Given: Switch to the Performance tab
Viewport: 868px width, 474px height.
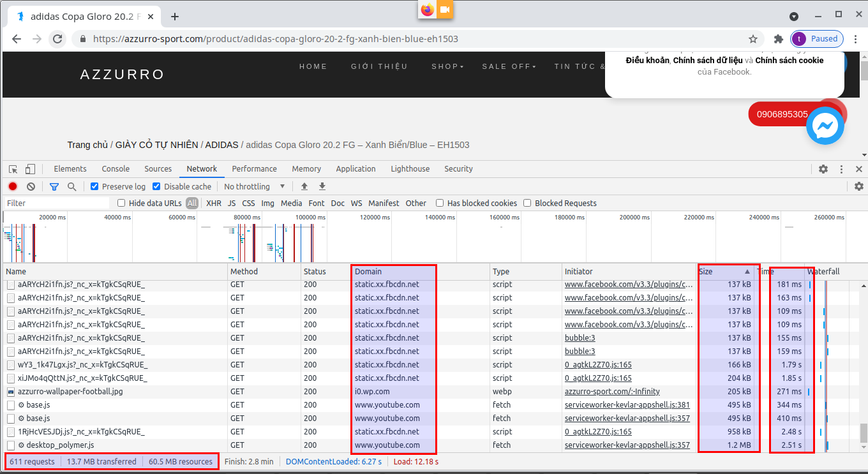Looking at the screenshot, I should 254,169.
